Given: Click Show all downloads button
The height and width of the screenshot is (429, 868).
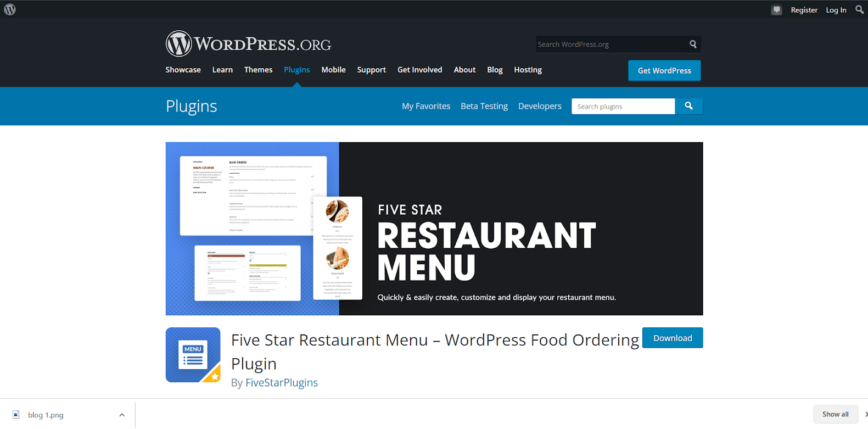Looking at the screenshot, I should [835, 414].
